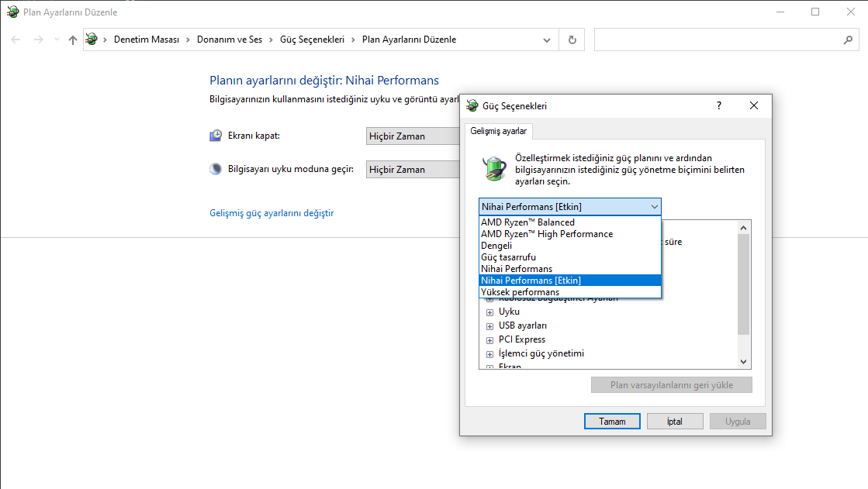Open the Ekranı kapat time dropdown

[413, 136]
